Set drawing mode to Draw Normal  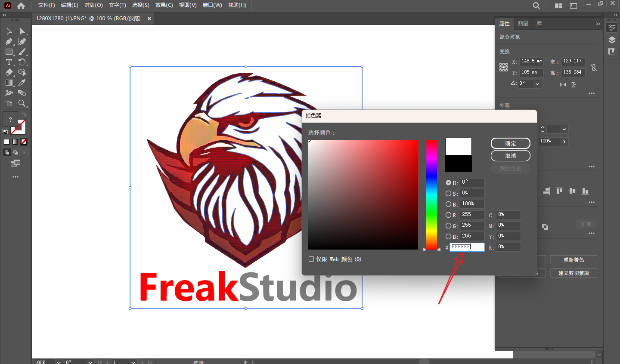tap(6, 152)
